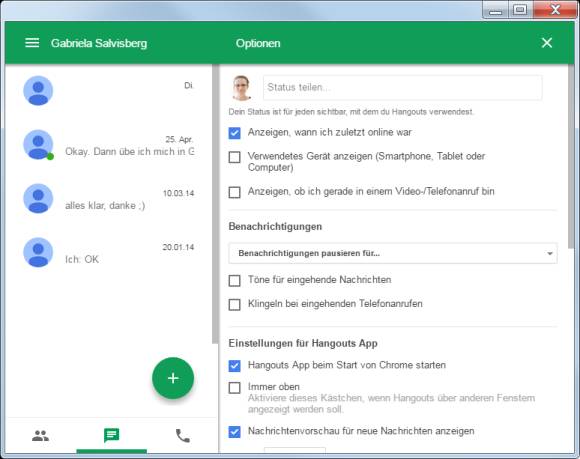This screenshot has height=459, width=580.
Task: Click the options panel vertical scrollbar
Action: click(x=571, y=157)
